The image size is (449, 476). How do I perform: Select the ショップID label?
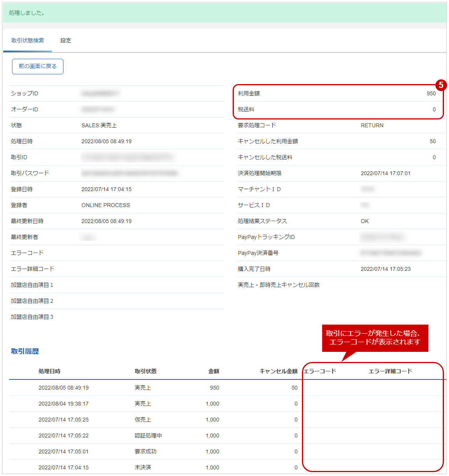coord(25,93)
